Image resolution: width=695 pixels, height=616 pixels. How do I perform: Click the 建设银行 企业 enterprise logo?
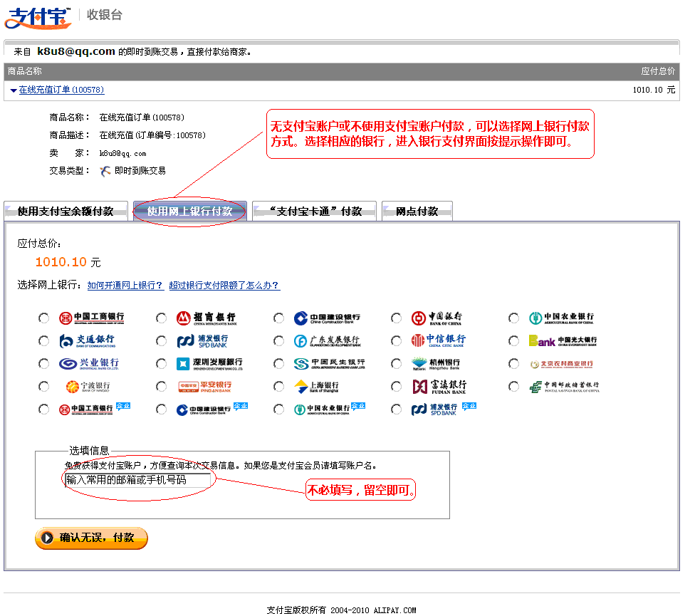(212, 409)
